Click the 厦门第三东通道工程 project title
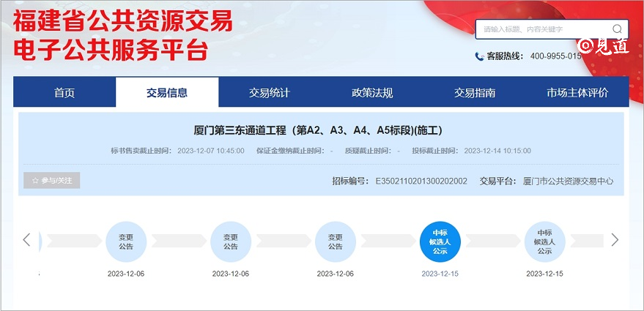The width and height of the screenshot is (644, 311). [x=318, y=131]
